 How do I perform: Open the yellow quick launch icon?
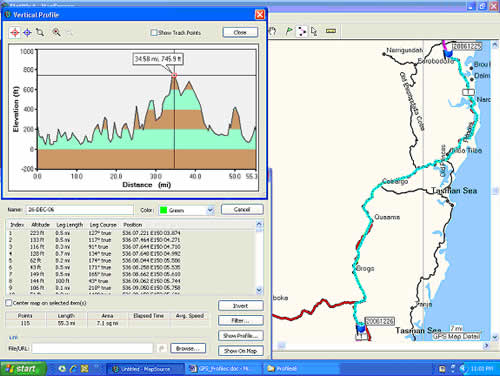click(85, 369)
